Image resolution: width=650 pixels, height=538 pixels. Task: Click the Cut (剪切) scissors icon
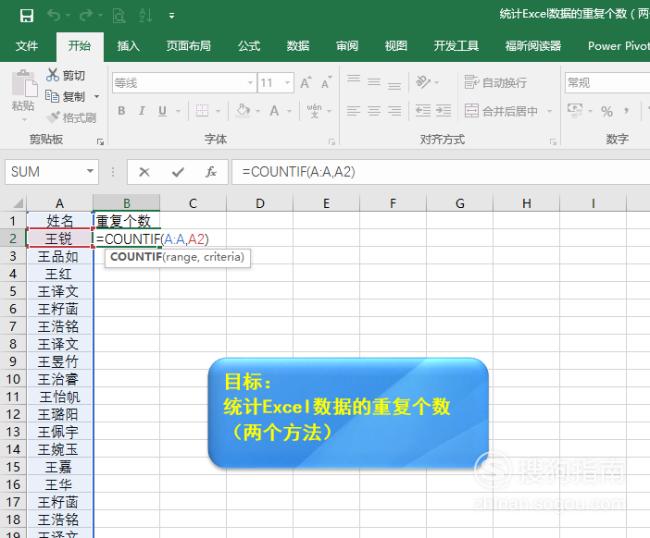[x=53, y=75]
